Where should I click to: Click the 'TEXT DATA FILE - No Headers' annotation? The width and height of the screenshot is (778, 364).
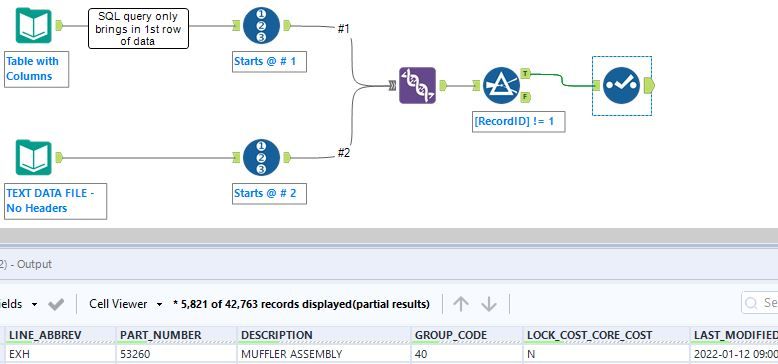pos(55,201)
